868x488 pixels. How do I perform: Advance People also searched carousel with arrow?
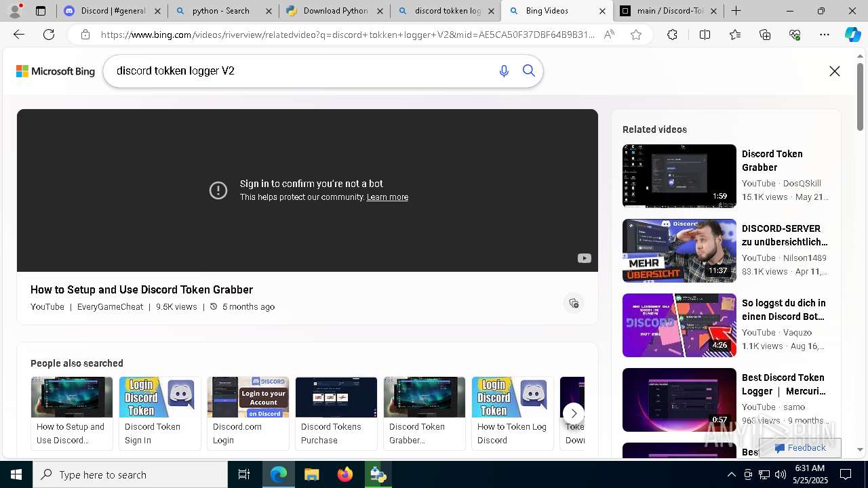[x=574, y=413]
